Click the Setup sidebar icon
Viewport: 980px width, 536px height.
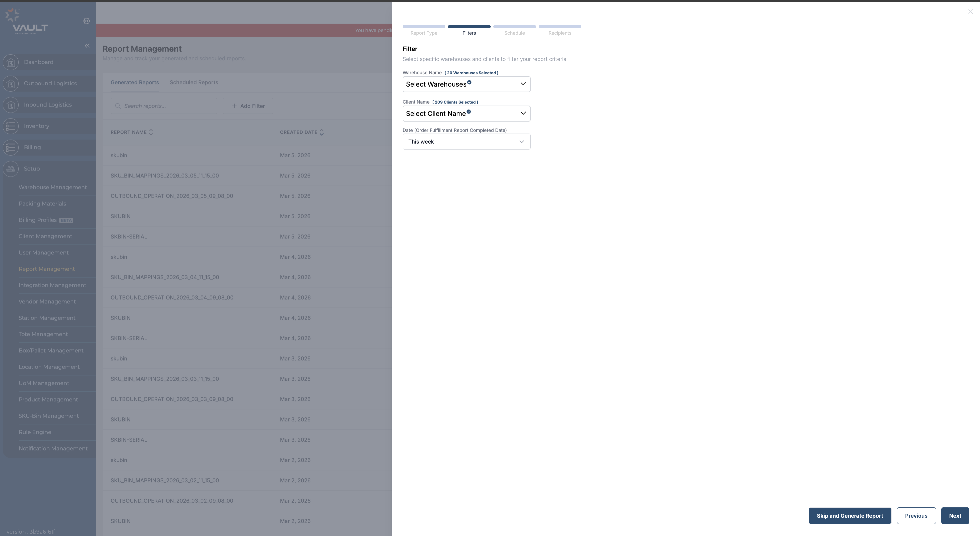pos(11,169)
